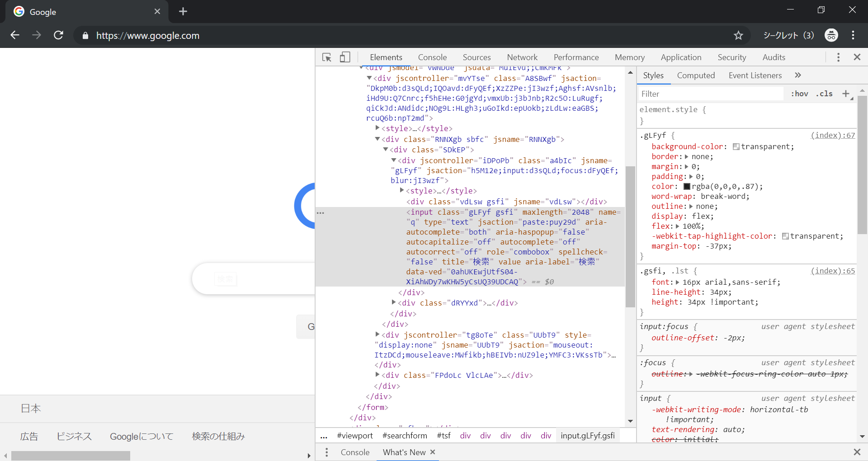
Task: Click the rgba color swatch for color
Action: coord(687,187)
